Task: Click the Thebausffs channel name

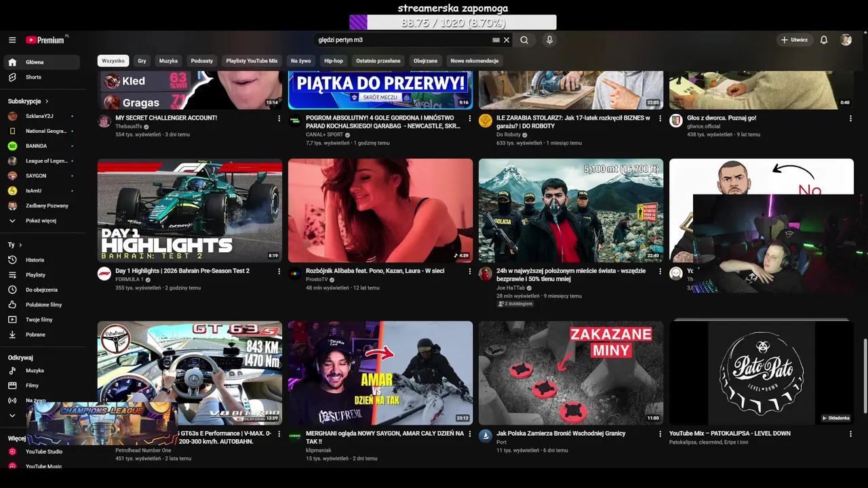Action: tap(129, 126)
